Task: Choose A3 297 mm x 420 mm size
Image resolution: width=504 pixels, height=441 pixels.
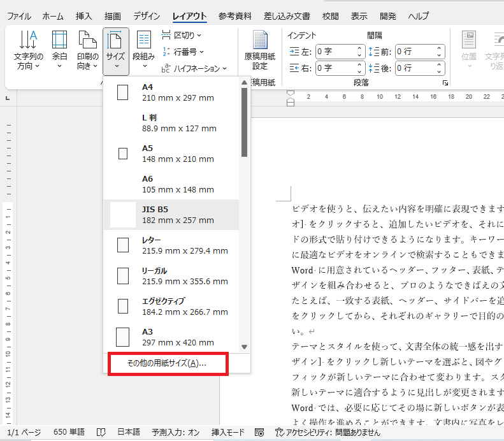Action: (x=171, y=337)
